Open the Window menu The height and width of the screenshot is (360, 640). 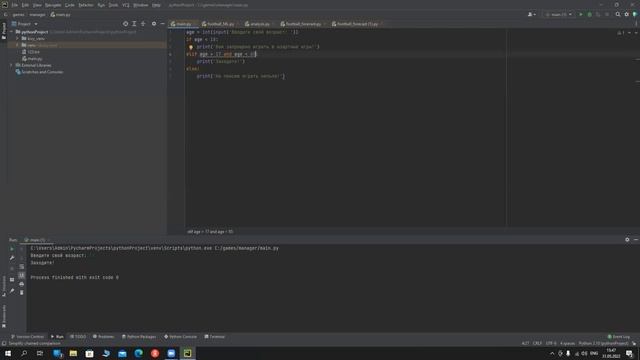point(141,5)
